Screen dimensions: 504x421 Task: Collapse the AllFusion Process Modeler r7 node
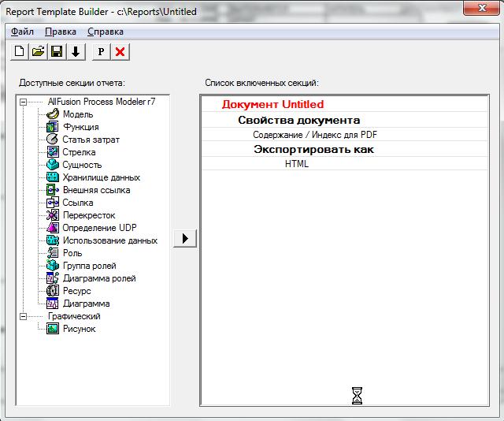pos(23,102)
